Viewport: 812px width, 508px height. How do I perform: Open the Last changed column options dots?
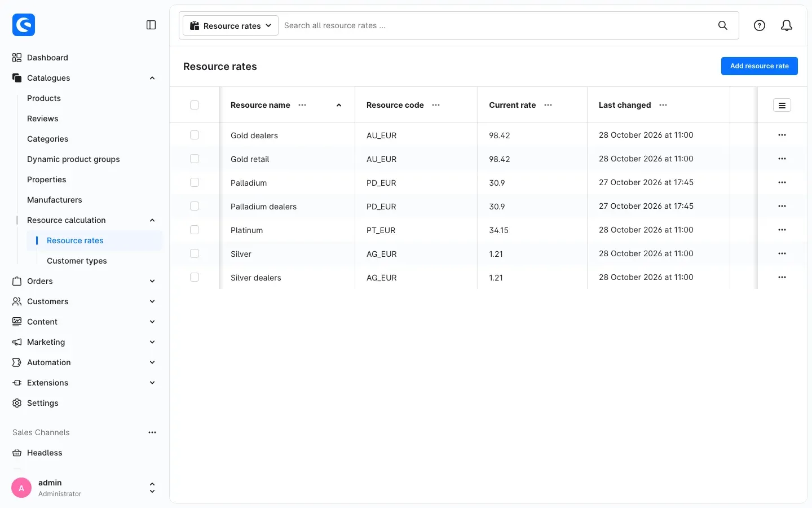pyautogui.click(x=663, y=105)
